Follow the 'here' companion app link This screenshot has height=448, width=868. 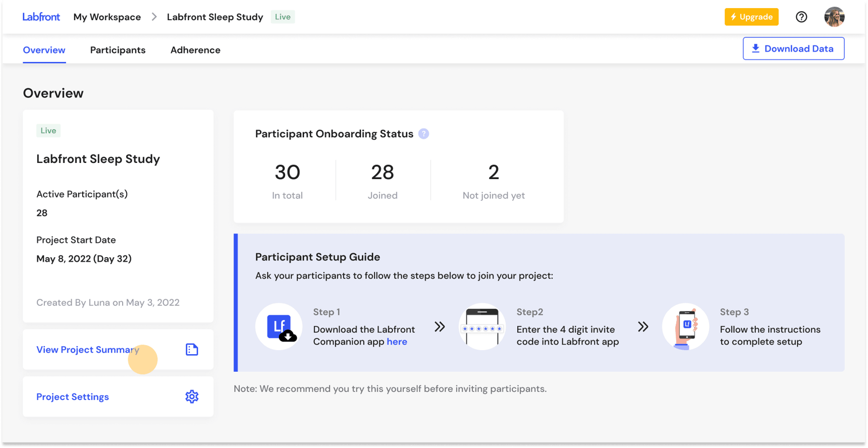(397, 342)
